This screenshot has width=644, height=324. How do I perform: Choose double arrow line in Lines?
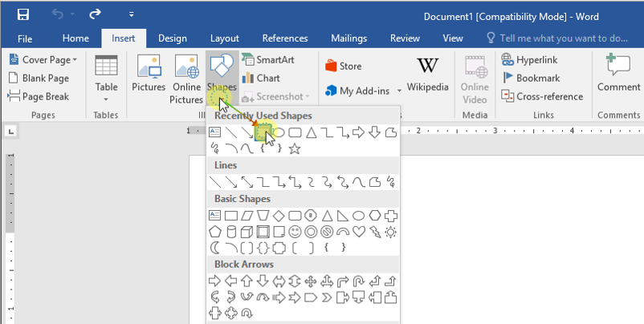pos(247,182)
